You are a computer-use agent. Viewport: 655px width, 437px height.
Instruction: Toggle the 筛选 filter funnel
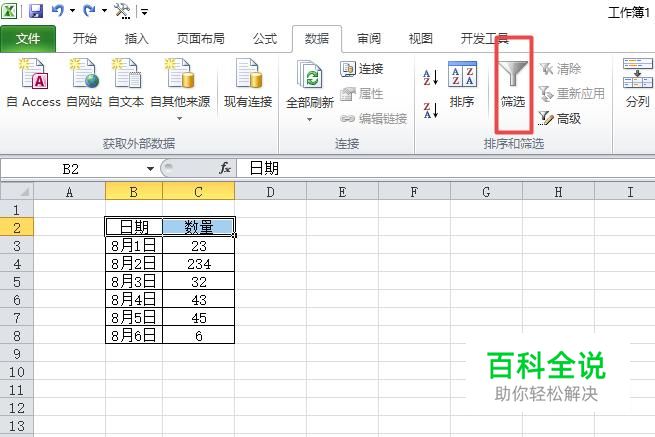513,84
